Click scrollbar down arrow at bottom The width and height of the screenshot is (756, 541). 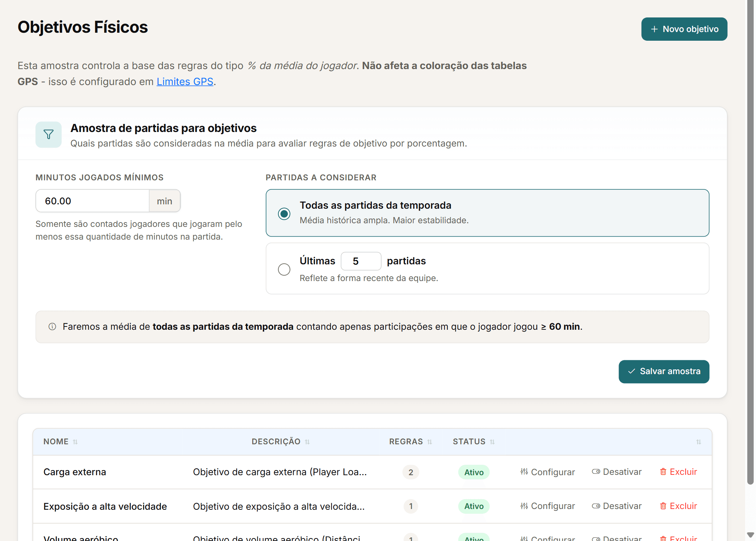click(x=750, y=535)
